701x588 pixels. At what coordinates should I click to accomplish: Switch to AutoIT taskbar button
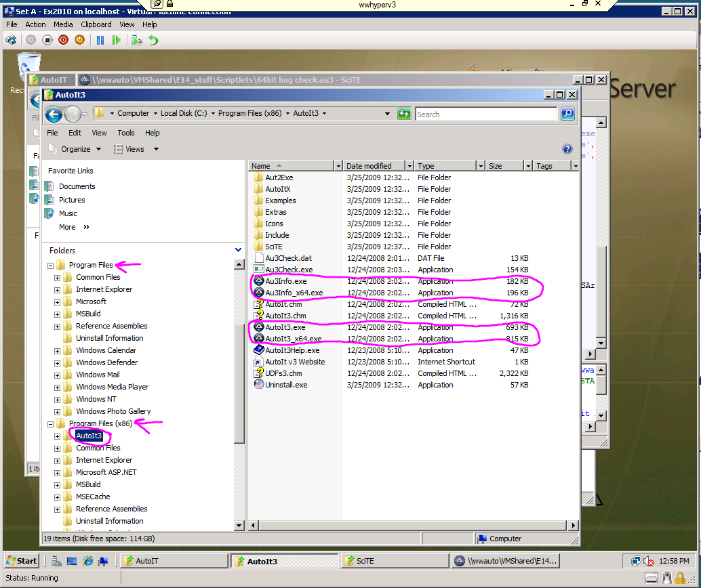[174, 561]
